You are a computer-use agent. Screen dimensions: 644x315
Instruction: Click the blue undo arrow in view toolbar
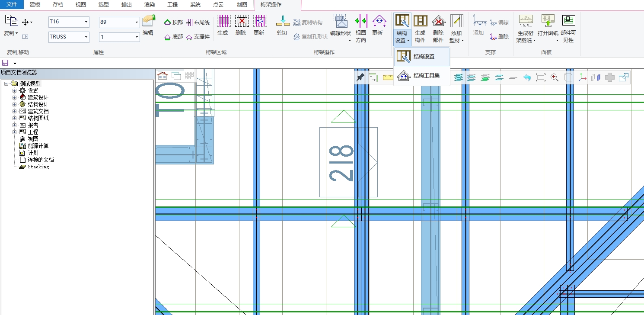click(x=527, y=77)
